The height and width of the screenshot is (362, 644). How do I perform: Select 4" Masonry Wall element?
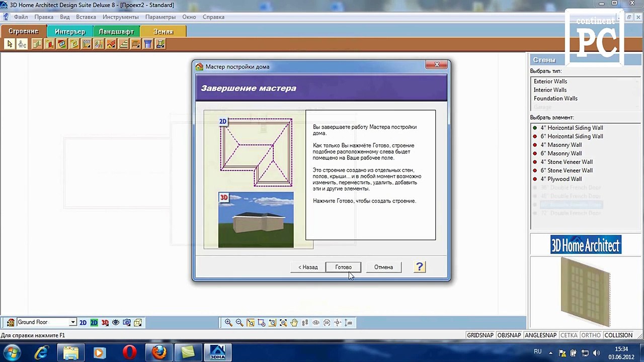point(561,145)
